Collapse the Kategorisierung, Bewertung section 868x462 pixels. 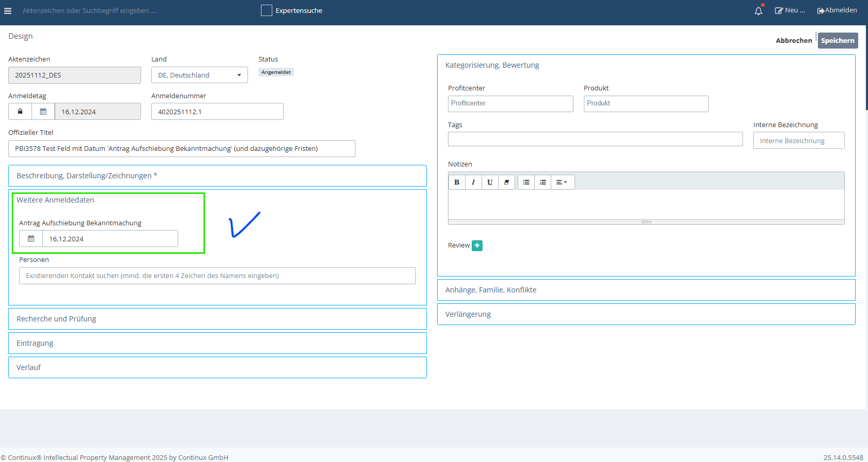(x=492, y=65)
